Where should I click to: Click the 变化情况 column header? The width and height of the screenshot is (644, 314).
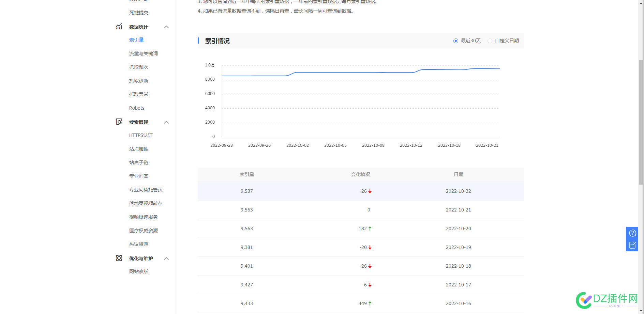tap(361, 174)
